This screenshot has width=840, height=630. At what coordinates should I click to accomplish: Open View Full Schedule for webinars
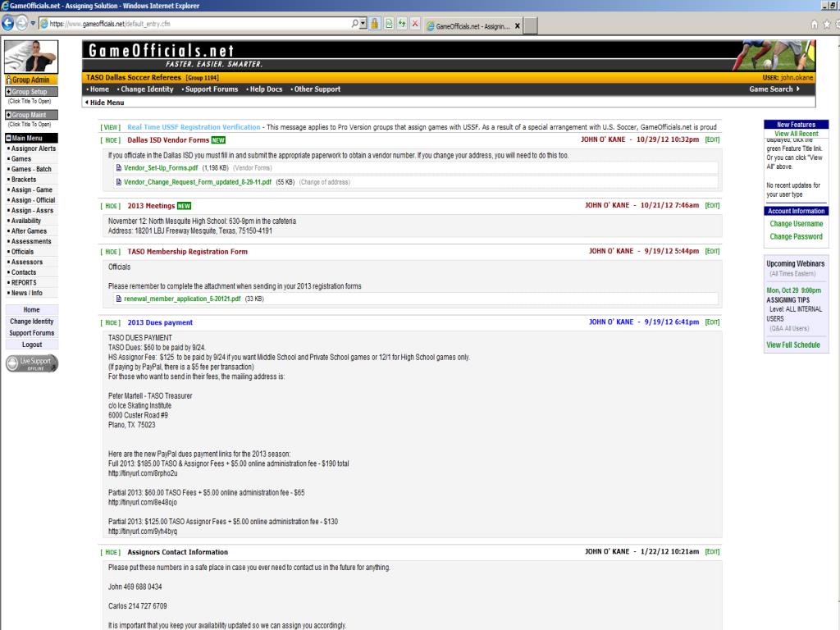point(793,345)
